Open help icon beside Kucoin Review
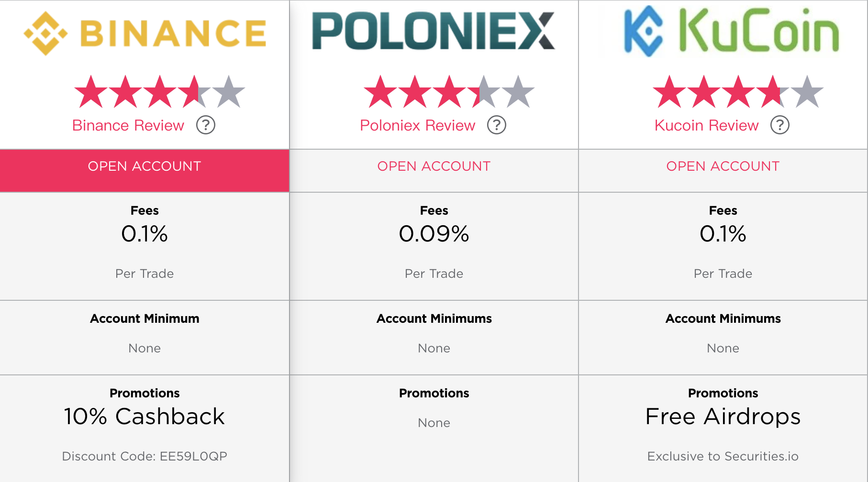 pyautogui.click(x=780, y=125)
